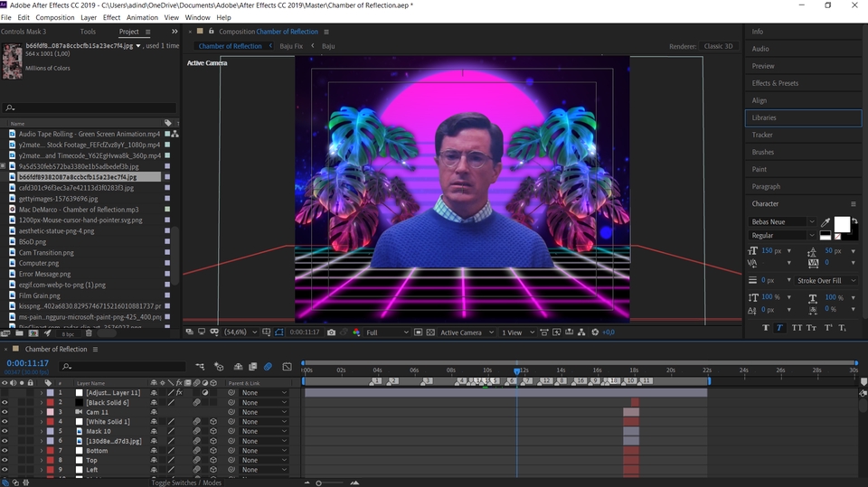The image size is (868, 487).
Task: Apply Small Caps text style
Action: [x=812, y=328]
